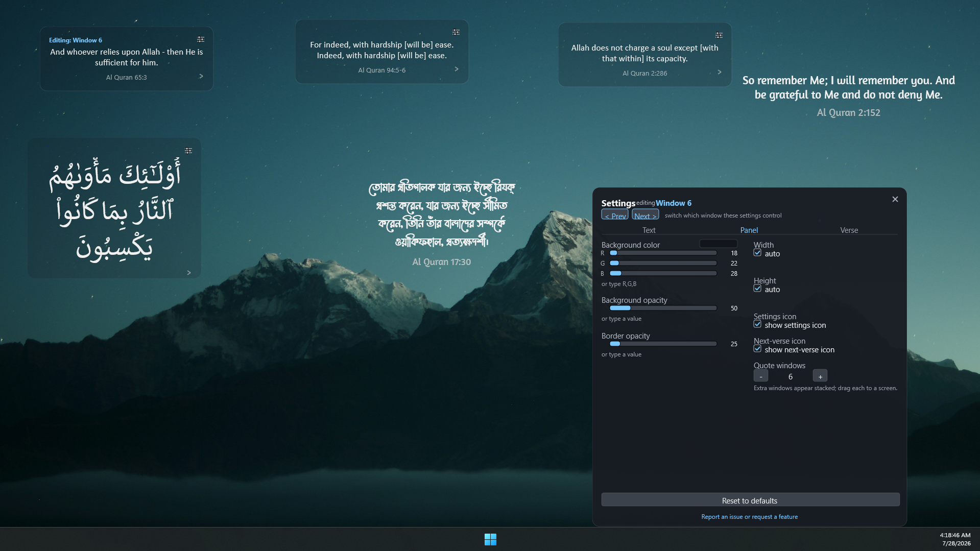Click the 'Al Quran 2:286' reference
This screenshot has width=980, height=551.
(x=645, y=74)
